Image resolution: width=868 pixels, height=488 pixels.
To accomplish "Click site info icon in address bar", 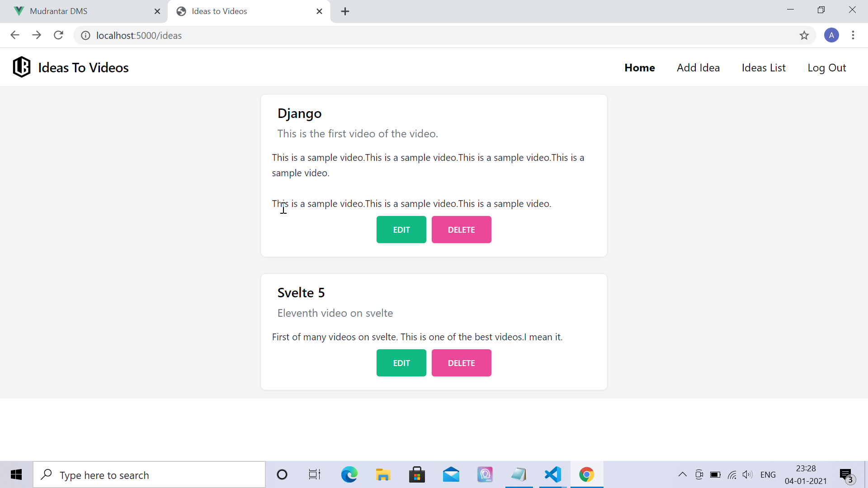I will [x=85, y=35].
